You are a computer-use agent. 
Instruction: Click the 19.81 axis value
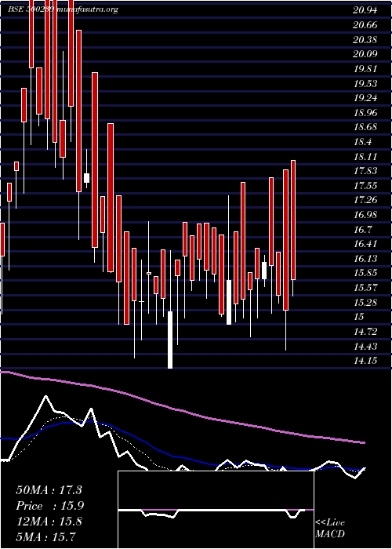click(x=365, y=69)
